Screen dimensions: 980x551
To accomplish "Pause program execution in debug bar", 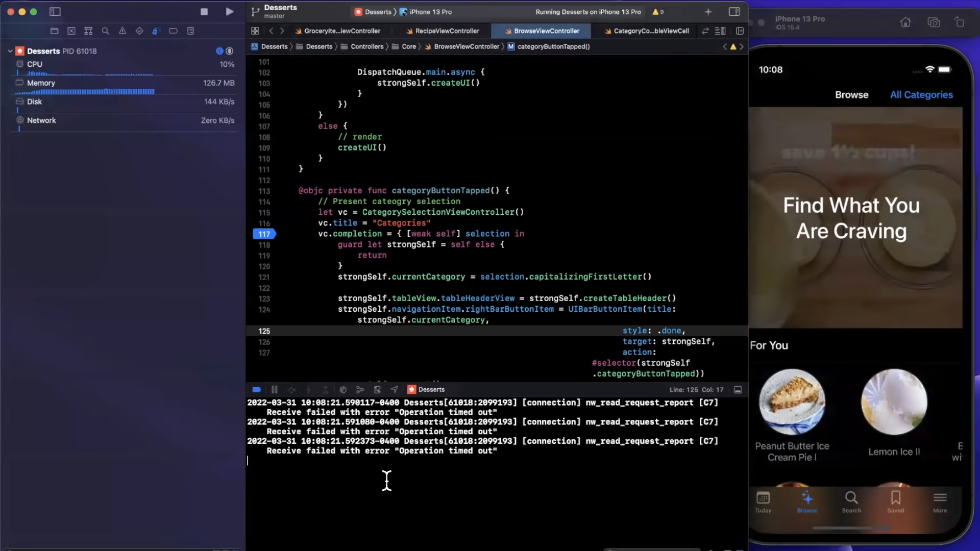I will tap(274, 390).
